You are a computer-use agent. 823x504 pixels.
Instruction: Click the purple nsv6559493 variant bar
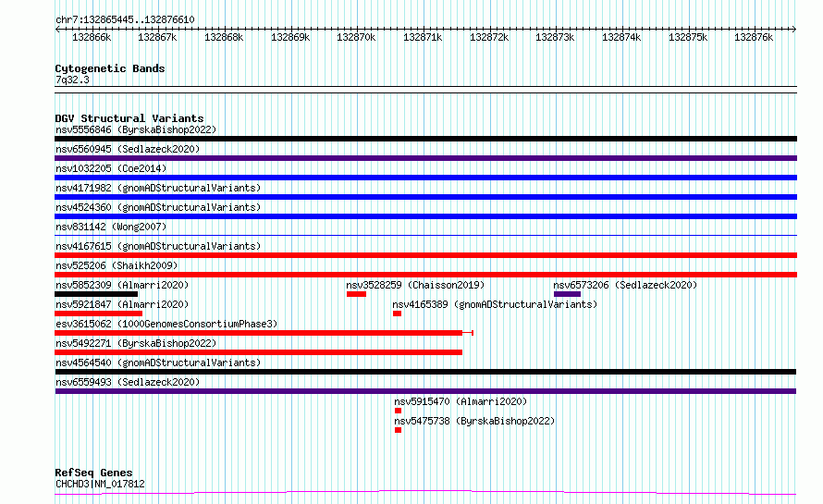tap(425, 391)
